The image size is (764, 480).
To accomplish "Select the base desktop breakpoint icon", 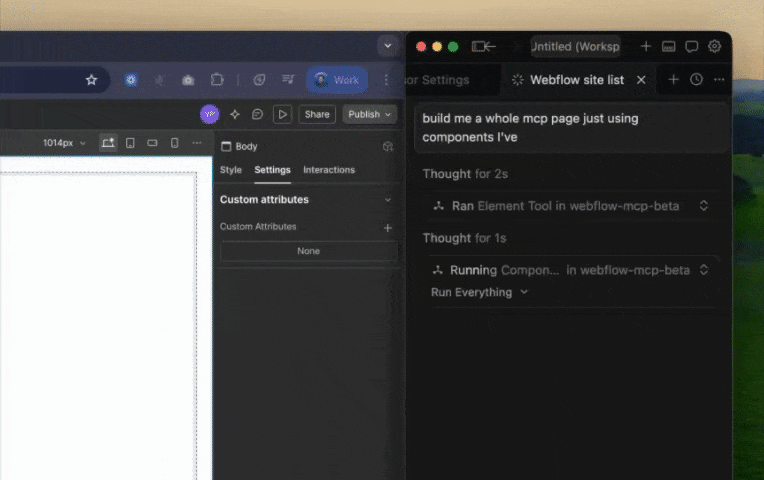I will pyautogui.click(x=108, y=143).
